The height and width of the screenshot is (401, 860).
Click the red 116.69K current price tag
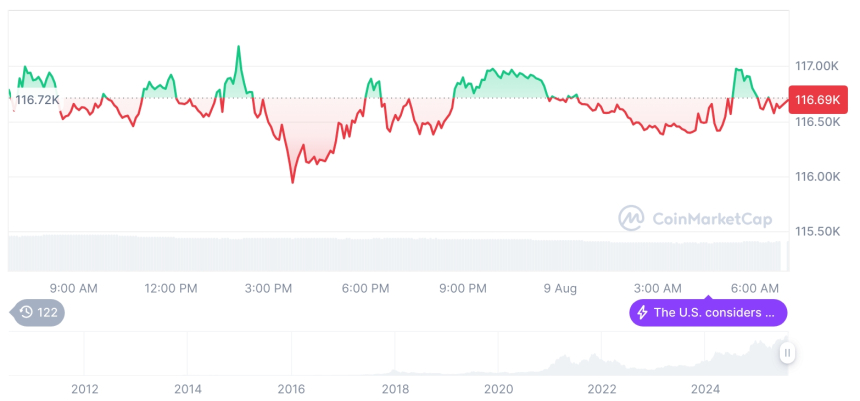819,100
